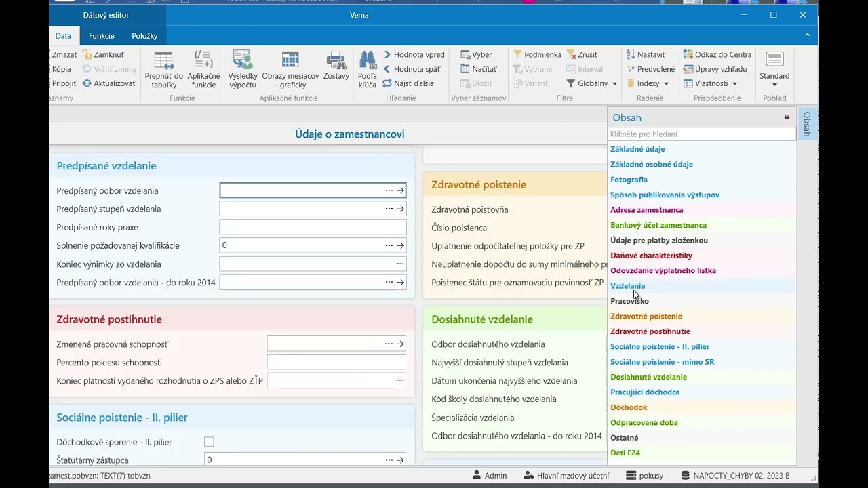This screenshot has width=868, height=488.
Task: Jump to Základné údaje section
Action: (637, 149)
